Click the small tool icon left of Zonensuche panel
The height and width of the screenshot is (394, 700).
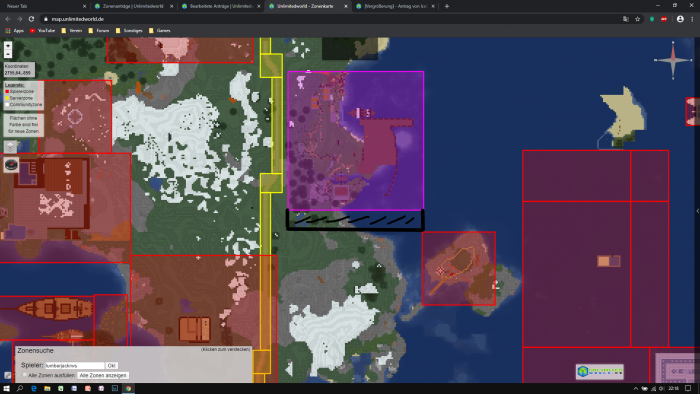pyautogui.click(x=8, y=375)
